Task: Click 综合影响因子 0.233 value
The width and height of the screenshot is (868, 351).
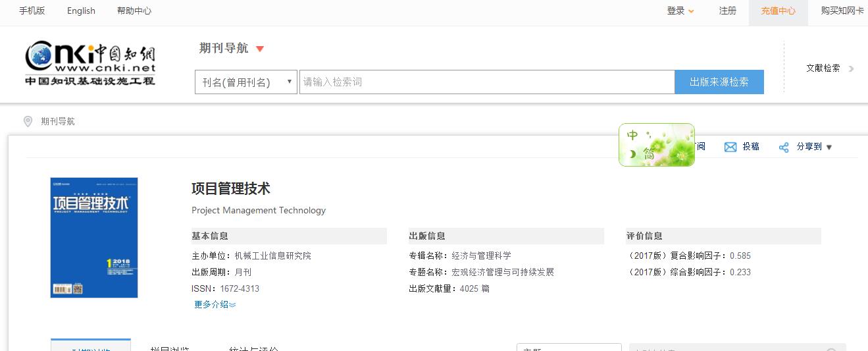Action: tap(740, 272)
